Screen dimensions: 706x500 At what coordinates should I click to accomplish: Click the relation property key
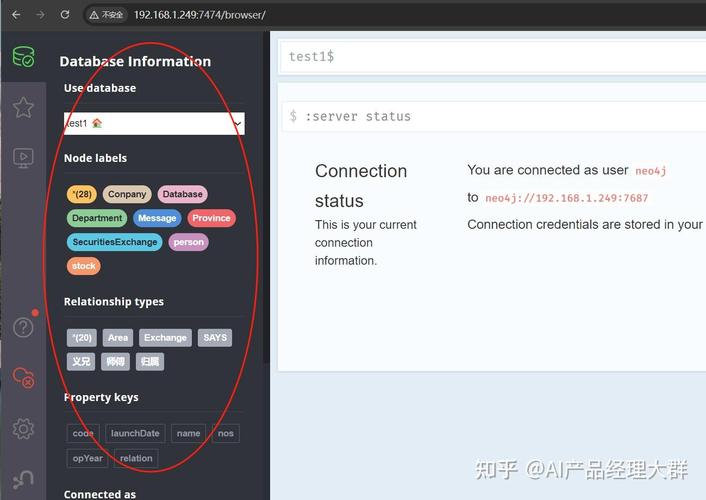(136, 458)
